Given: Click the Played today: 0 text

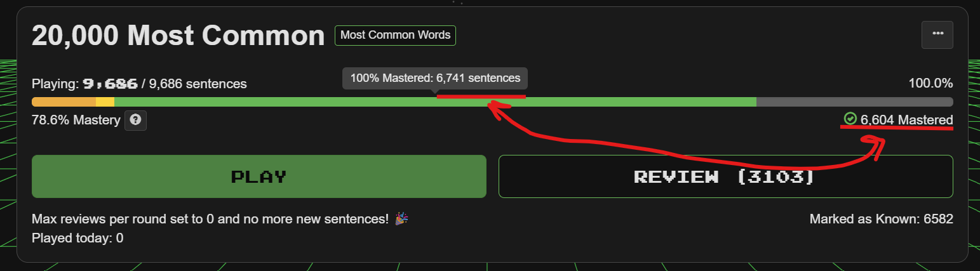Looking at the screenshot, I should pos(77,238).
